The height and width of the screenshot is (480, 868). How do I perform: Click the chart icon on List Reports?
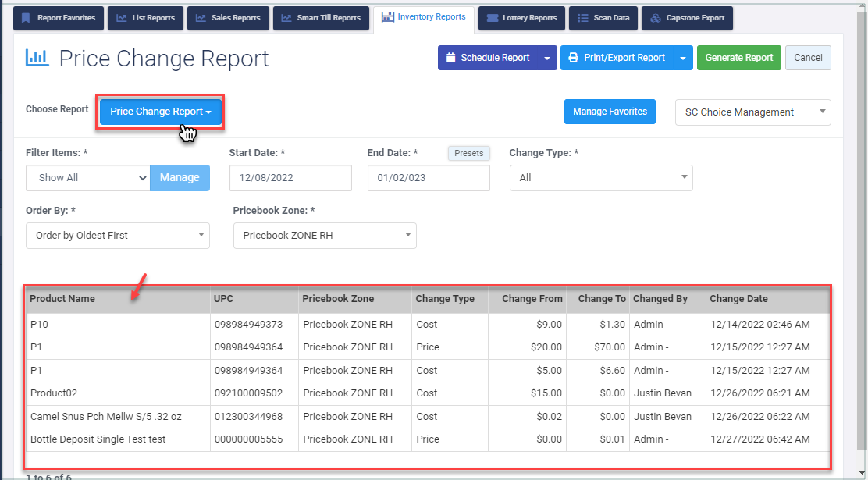121,18
